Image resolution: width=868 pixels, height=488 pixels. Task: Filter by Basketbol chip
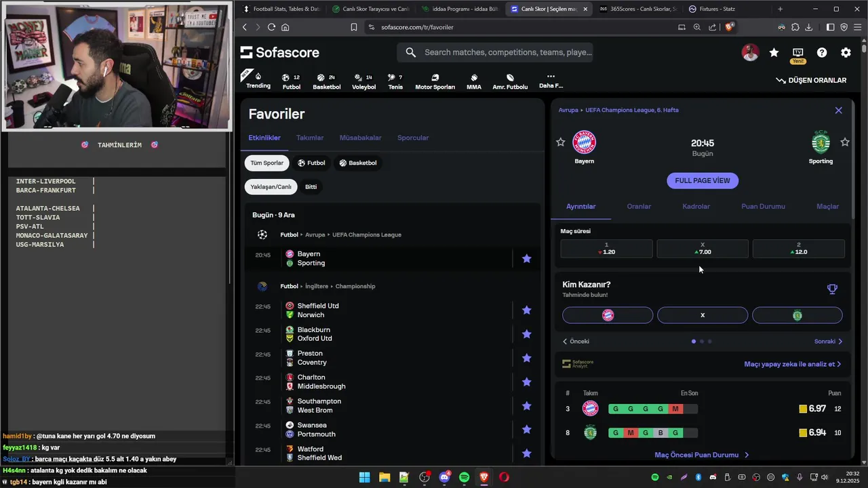click(x=358, y=163)
